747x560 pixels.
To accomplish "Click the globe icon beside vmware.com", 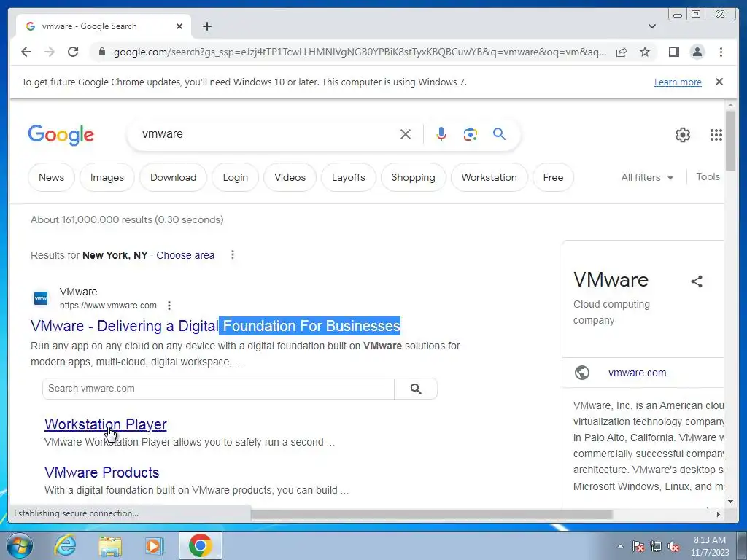I will click(581, 373).
